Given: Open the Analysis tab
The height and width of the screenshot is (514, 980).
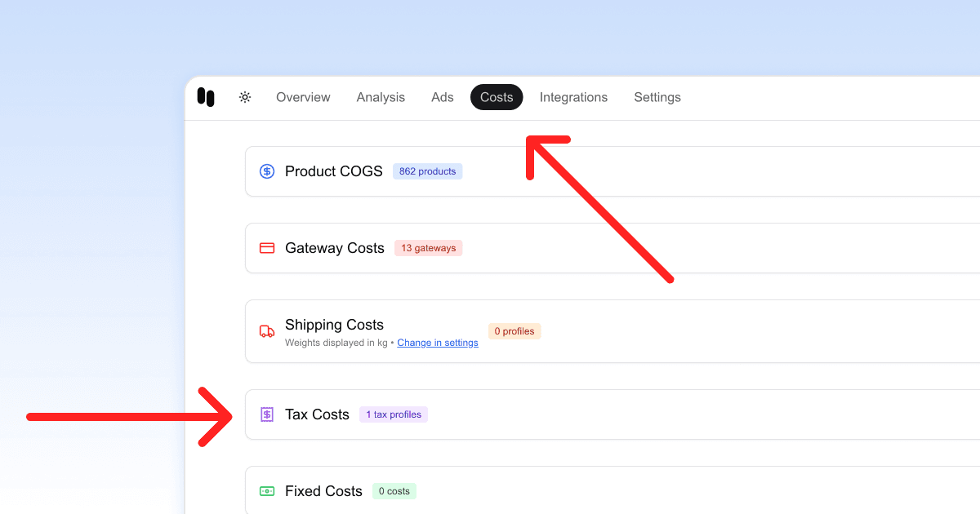Looking at the screenshot, I should click(381, 97).
